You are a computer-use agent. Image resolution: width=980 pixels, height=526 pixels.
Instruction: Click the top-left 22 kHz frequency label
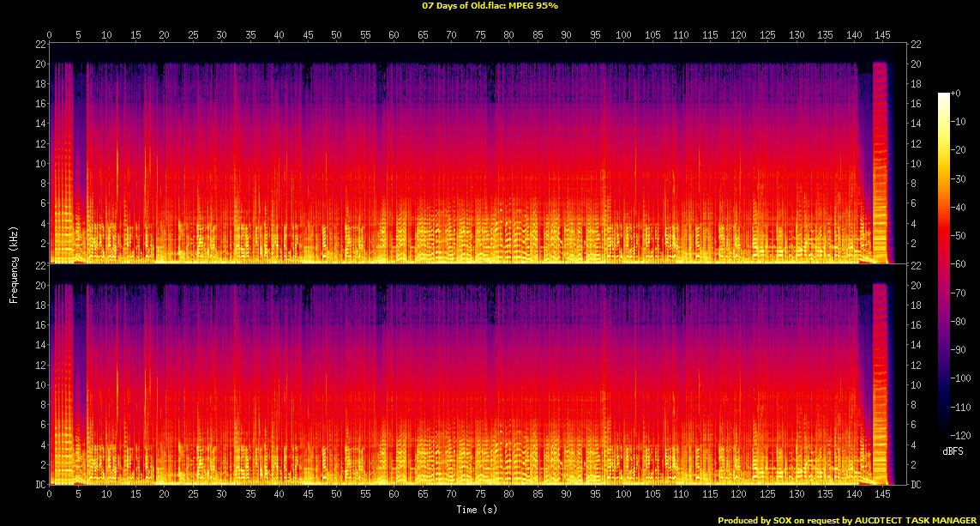40,44
